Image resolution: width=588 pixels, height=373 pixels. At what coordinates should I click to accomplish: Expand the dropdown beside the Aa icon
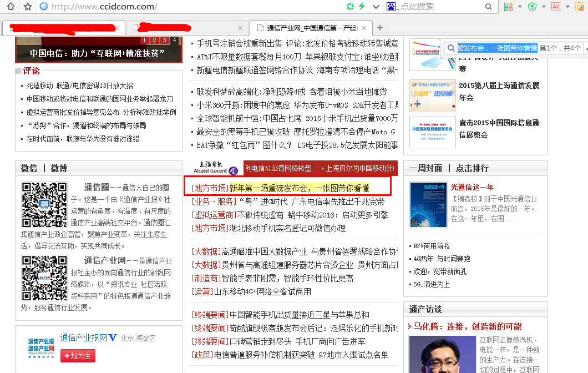click(x=567, y=6)
